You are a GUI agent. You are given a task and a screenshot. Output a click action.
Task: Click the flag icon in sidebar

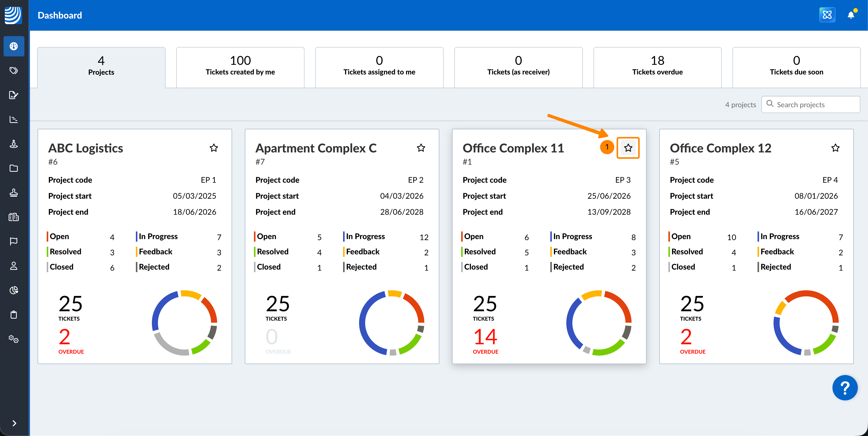pos(13,241)
